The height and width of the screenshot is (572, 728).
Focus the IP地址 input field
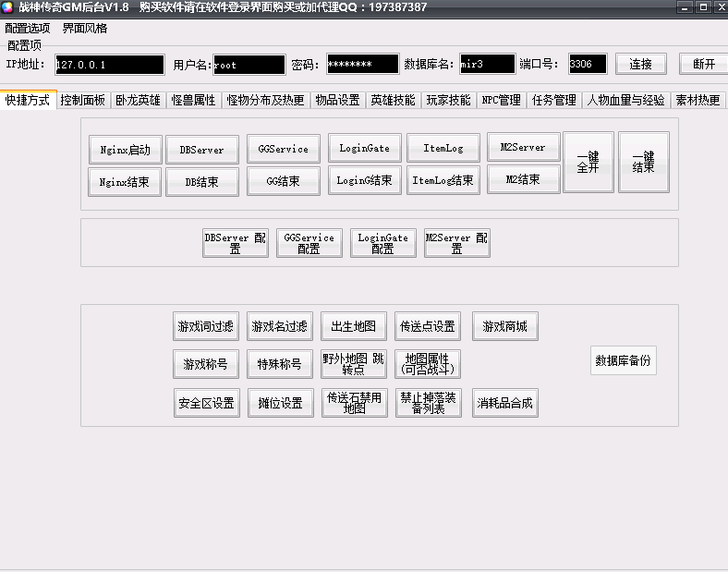[109, 65]
